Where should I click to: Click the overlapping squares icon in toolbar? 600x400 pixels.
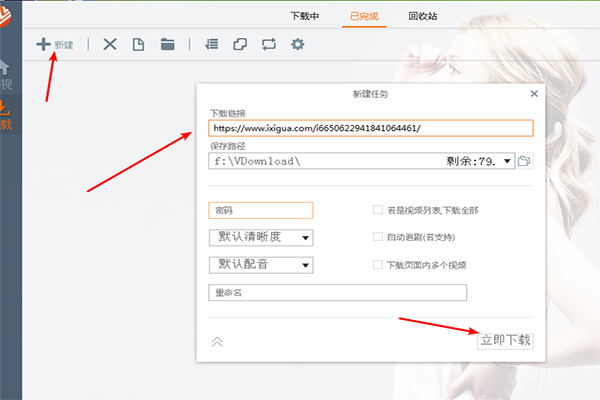pyautogui.click(x=240, y=44)
